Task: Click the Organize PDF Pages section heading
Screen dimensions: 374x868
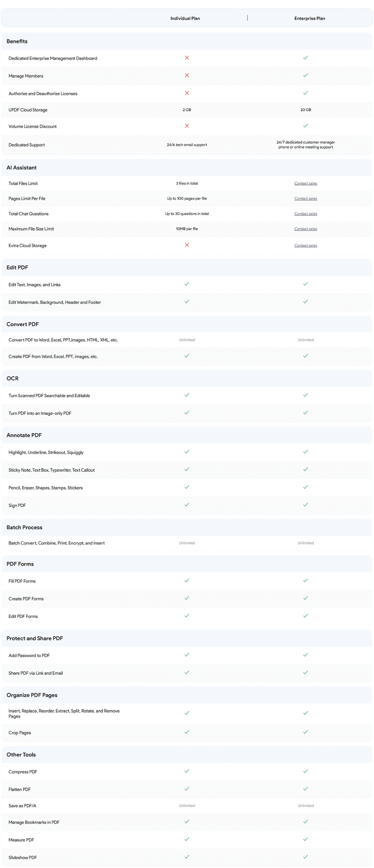Action: tap(32, 695)
